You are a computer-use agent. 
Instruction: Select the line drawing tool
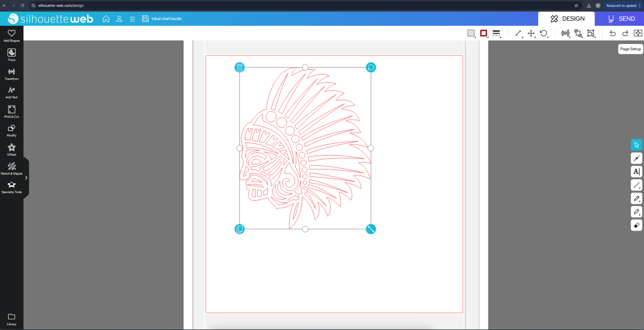(x=636, y=185)
